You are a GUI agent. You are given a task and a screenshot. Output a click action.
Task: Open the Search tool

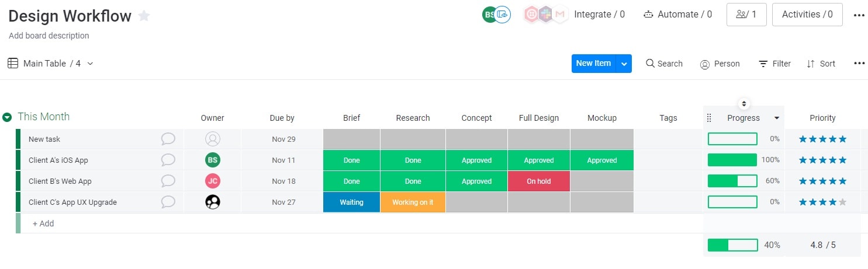point(664,64)
